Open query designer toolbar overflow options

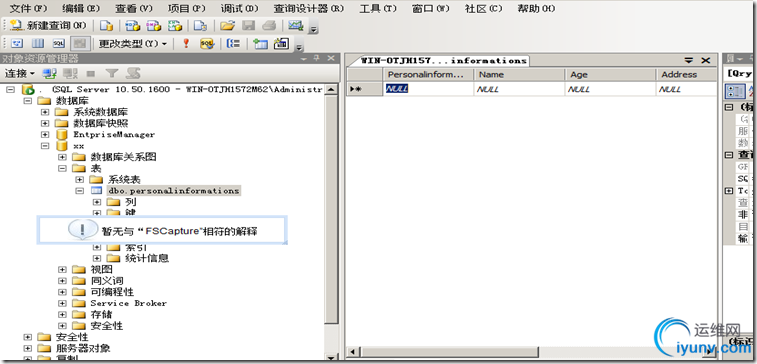pos(299,47)
